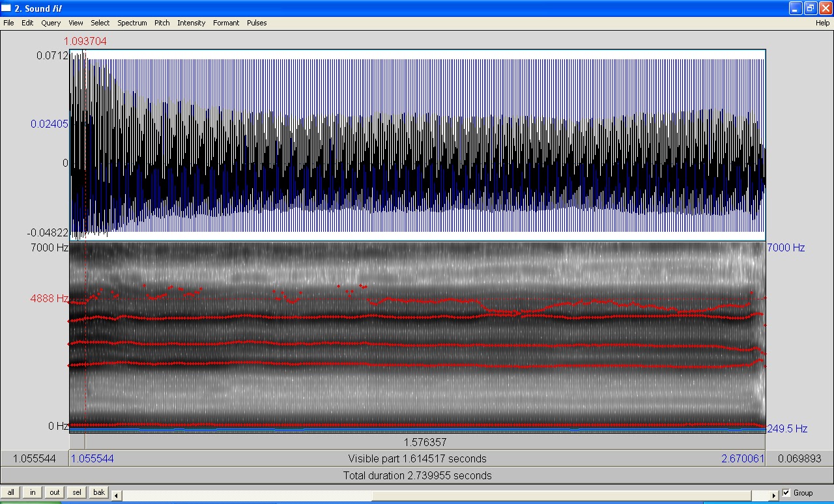The width and height of the screenshot is (834, 504).
Task: Click the 'all' zoom button
Action: (11, 492)
